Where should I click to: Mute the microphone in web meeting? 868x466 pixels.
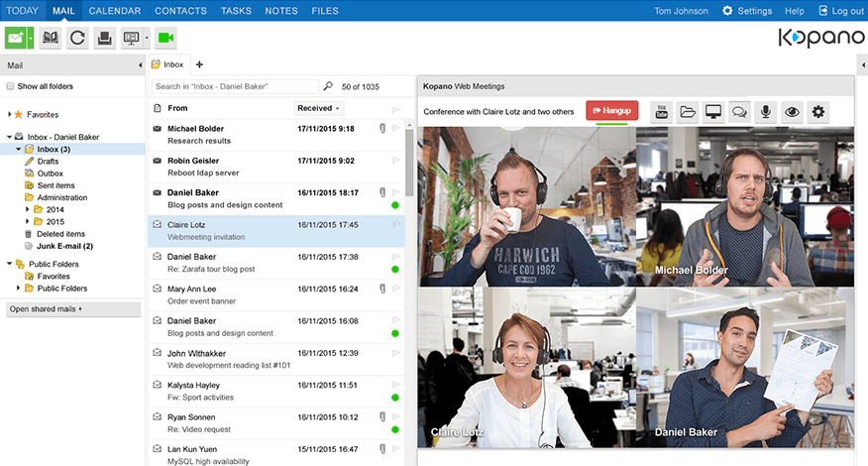tap(765, 111)
